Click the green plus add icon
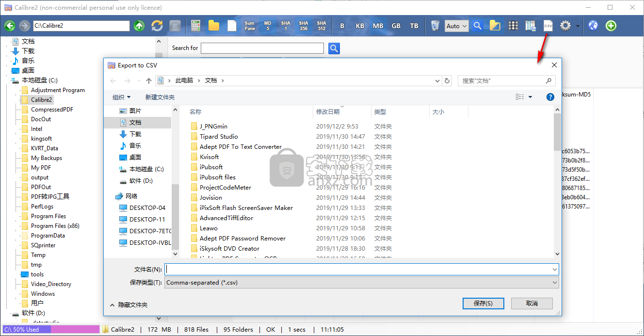 point(611,26)
